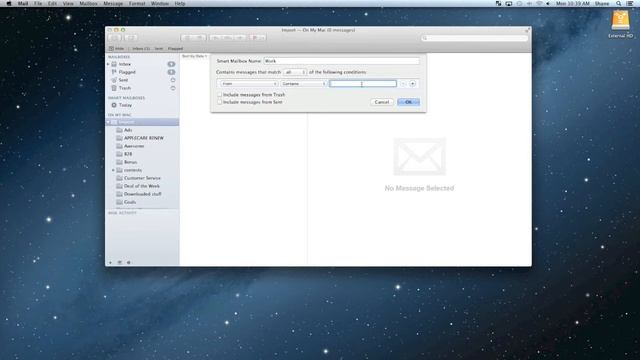Click the Shane user name in menu bar

pyautogui.click(x=602, y=3)
